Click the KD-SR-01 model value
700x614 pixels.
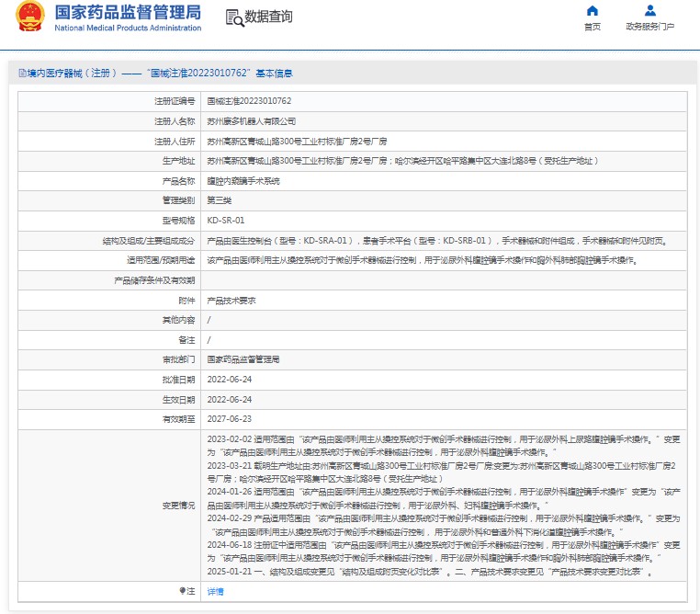pos(226,221)
